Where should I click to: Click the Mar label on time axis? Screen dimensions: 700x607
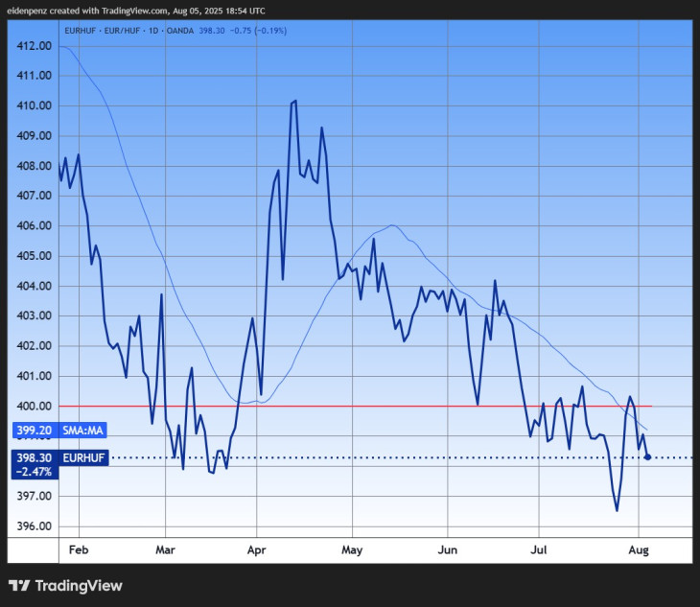click(165, 549)
